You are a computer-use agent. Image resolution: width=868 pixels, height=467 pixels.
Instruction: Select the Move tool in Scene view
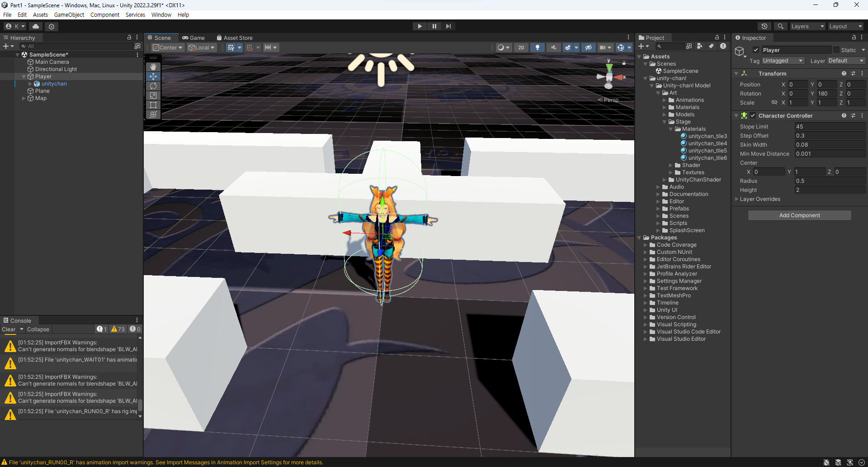point(153,76)
